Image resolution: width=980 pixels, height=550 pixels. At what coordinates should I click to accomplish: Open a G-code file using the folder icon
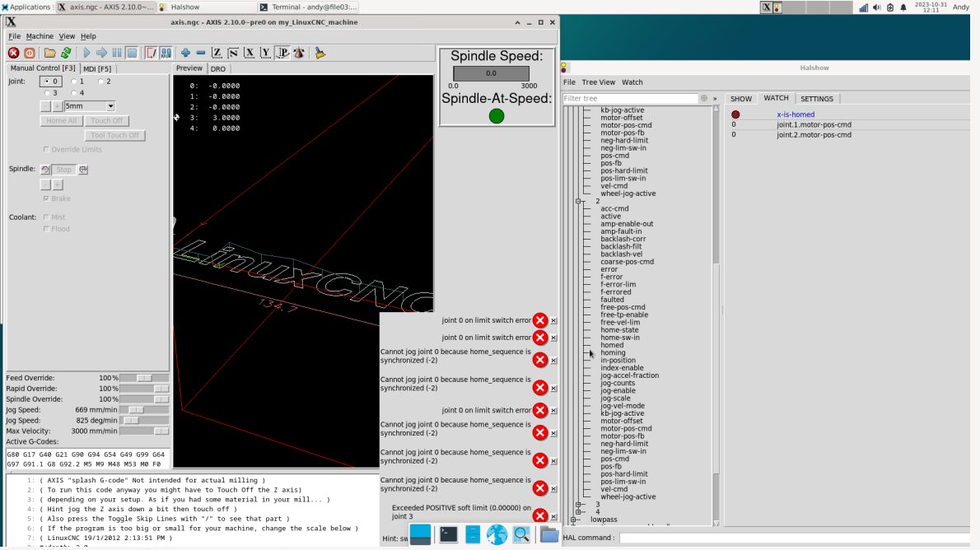pos(50,54)
